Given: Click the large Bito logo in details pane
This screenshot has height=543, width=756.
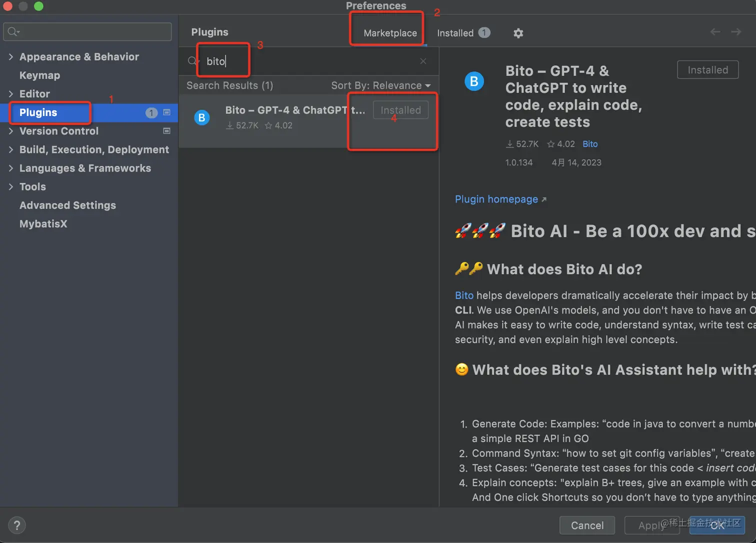Looking at the screenshot, I should [474, 81].
